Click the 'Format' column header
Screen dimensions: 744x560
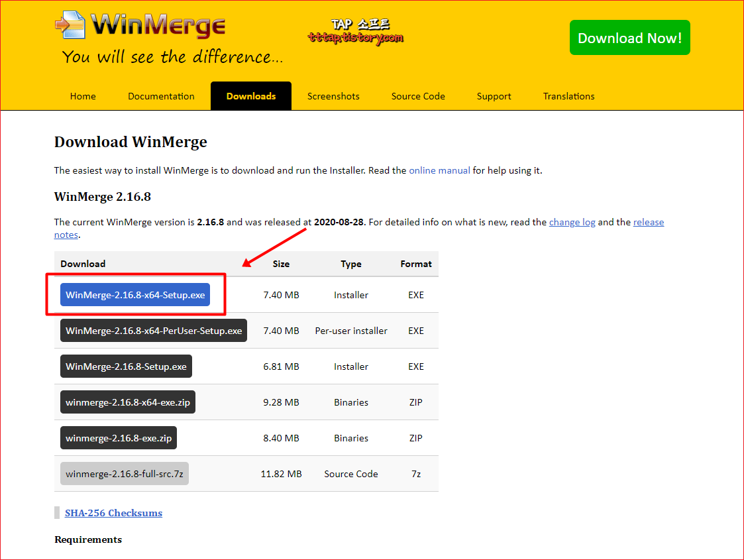[x=416, y=264]
